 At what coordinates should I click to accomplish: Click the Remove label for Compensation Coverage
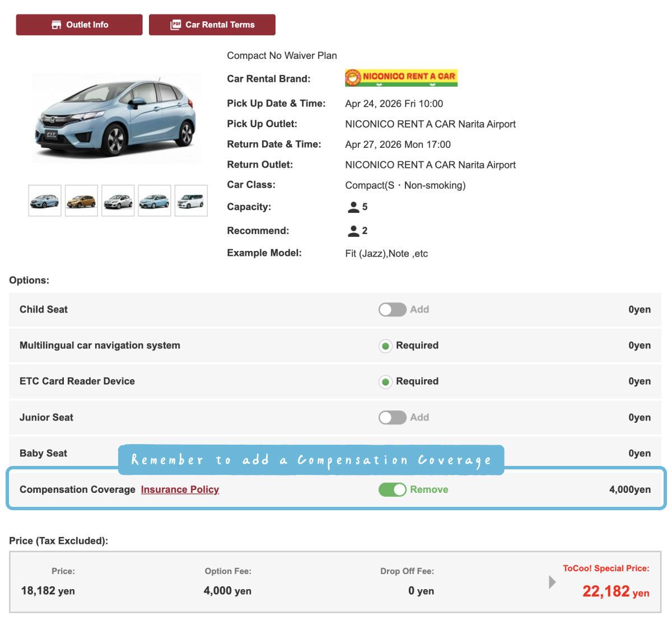click(429, 489)
